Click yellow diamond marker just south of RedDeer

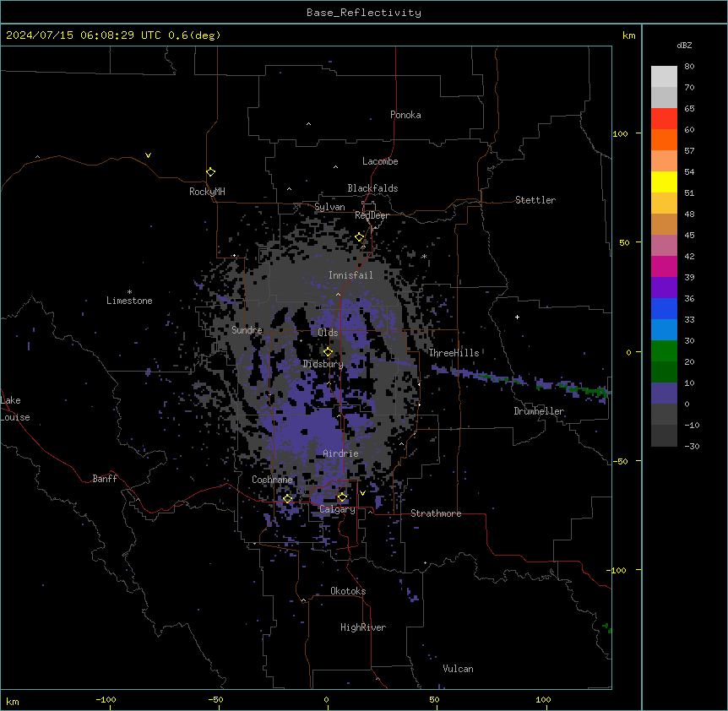360,237
